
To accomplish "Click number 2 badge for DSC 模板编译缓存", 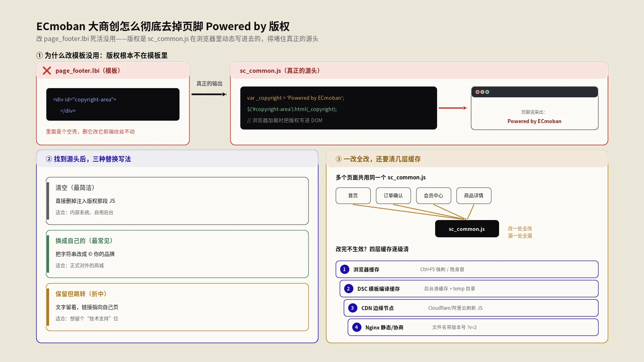I will click(x=349, y=289).
